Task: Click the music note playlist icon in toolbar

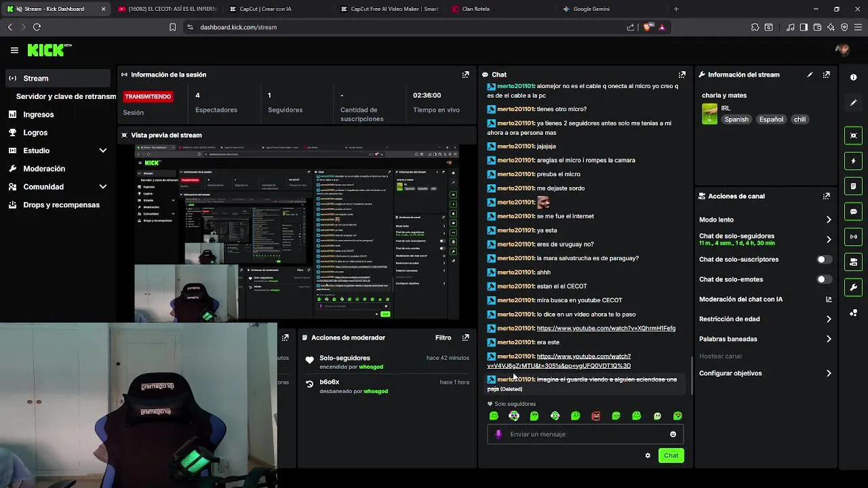Action: tap(791, 27)
